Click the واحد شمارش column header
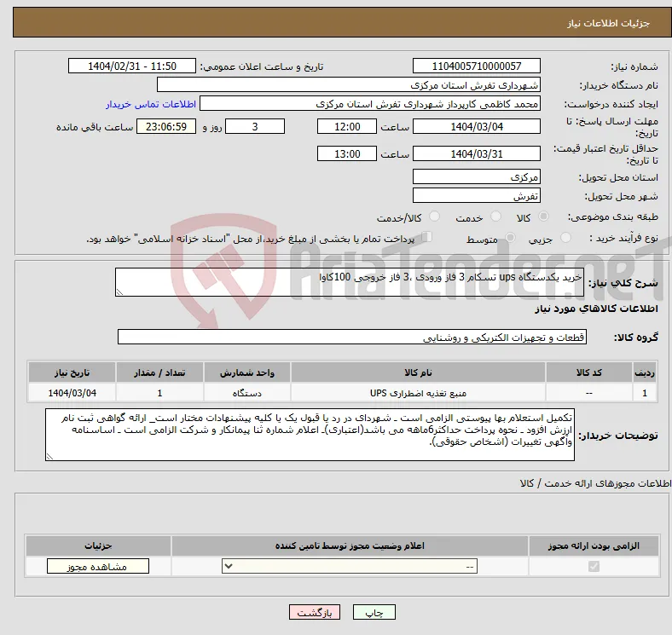 (x=247, y=372)
